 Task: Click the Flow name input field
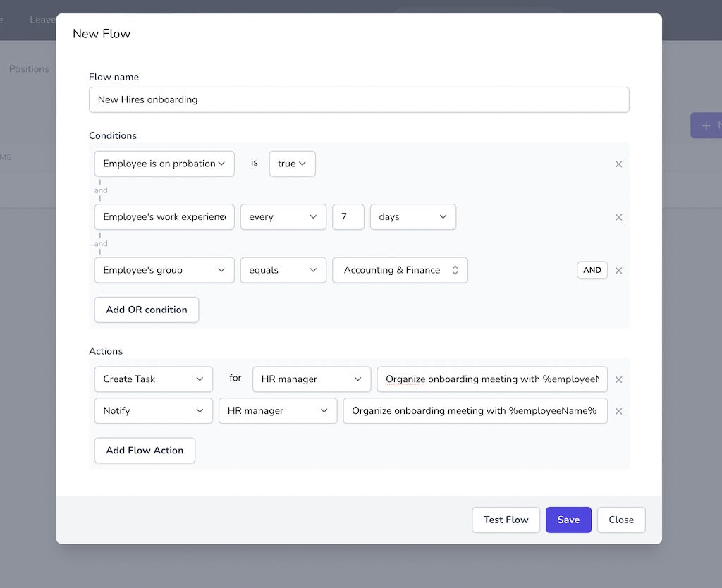pyautogui.click(x=358, y=99)
